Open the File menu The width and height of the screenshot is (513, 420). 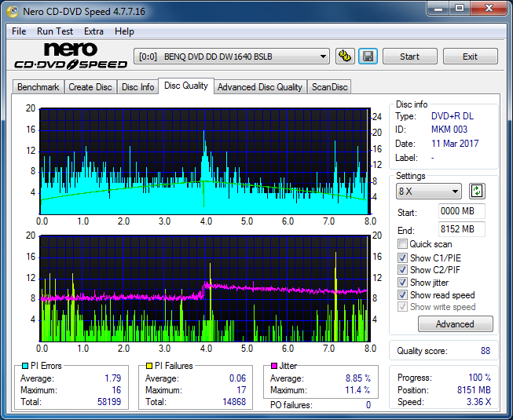(x=19, y=31)
